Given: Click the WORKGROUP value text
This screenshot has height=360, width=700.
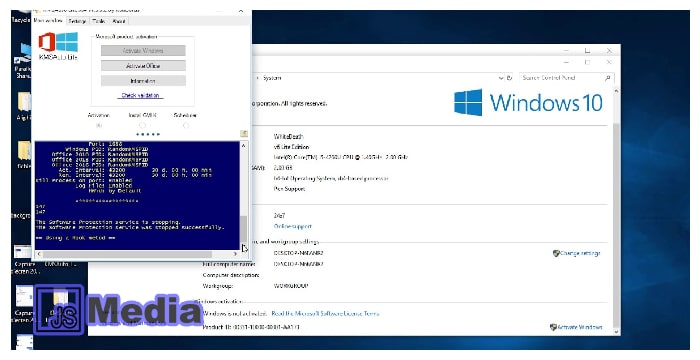Looking at the screenshot, I should tap(291, 286).
